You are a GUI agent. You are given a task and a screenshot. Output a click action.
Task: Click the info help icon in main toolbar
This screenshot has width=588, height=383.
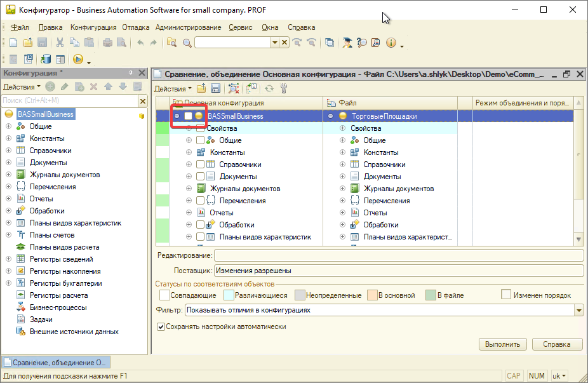tap(391, 43)
